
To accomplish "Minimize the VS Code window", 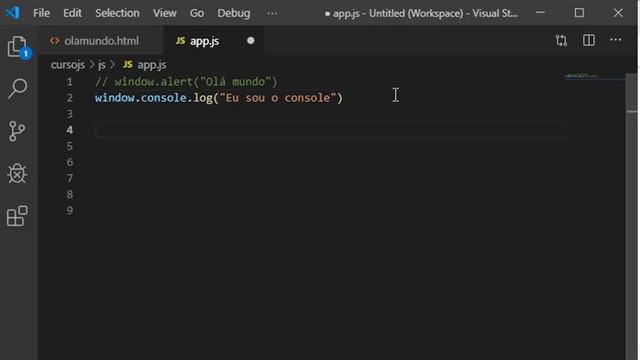I will point(540,13).
